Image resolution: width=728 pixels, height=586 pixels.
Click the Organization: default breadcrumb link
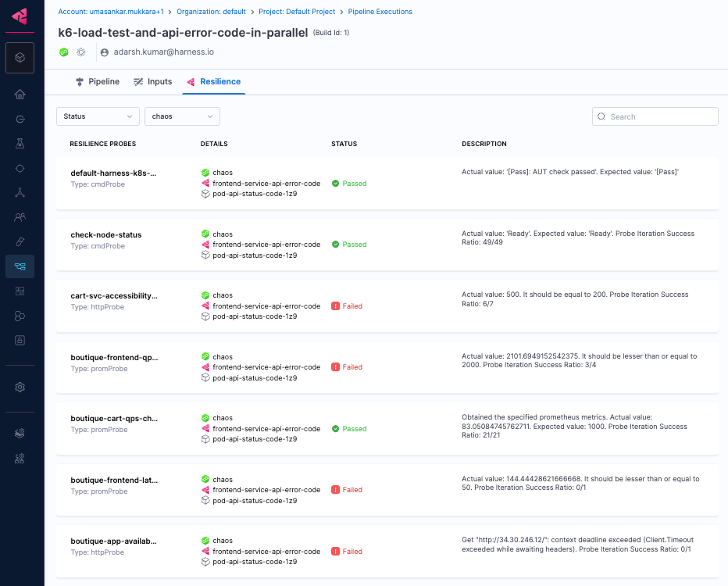coord(211,12)
